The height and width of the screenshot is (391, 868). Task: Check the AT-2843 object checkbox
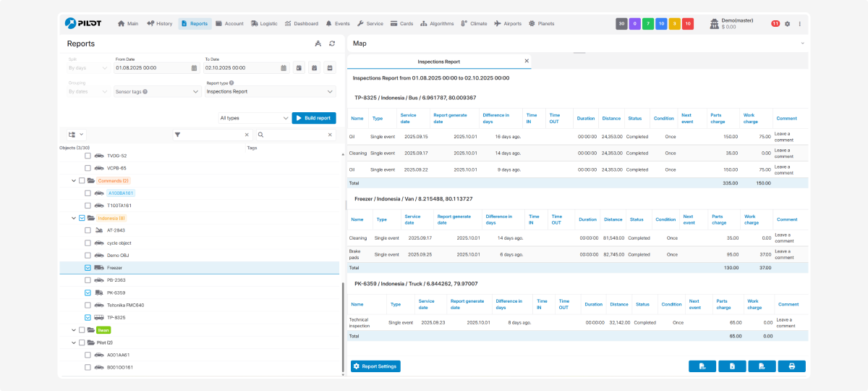(x=88, y=230)
